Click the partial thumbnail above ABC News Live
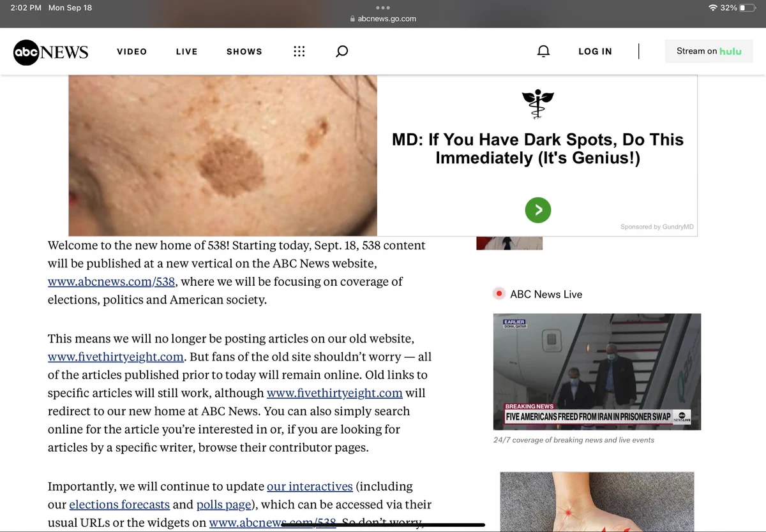Image resolution: width=766 pixels, height=532 pixels. 509,243
